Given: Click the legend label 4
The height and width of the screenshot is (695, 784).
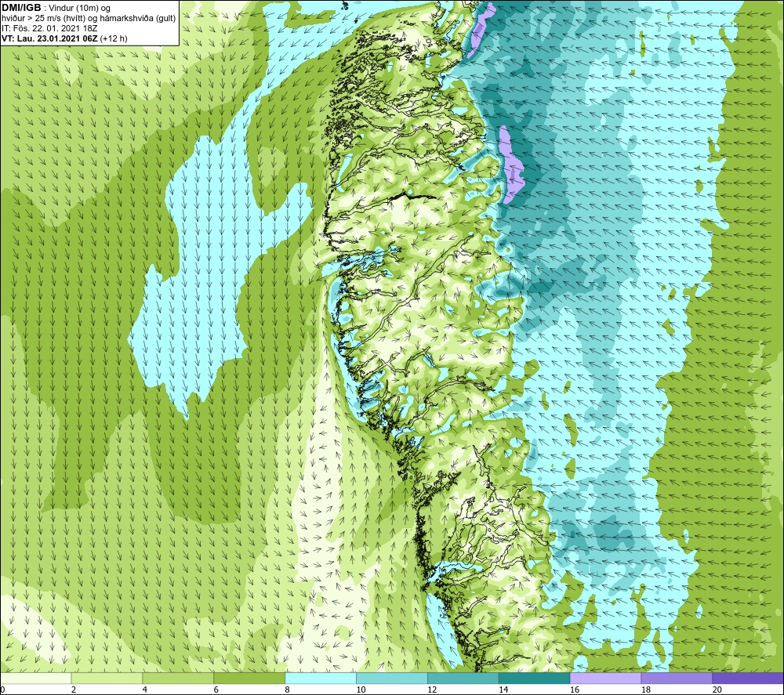Looking at the screenshot, I should (x=145, y=690).
